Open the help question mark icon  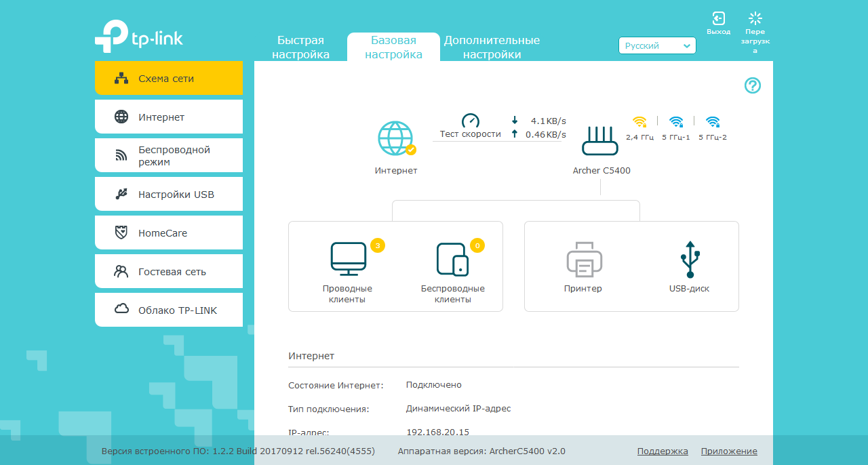coord(753,85)
